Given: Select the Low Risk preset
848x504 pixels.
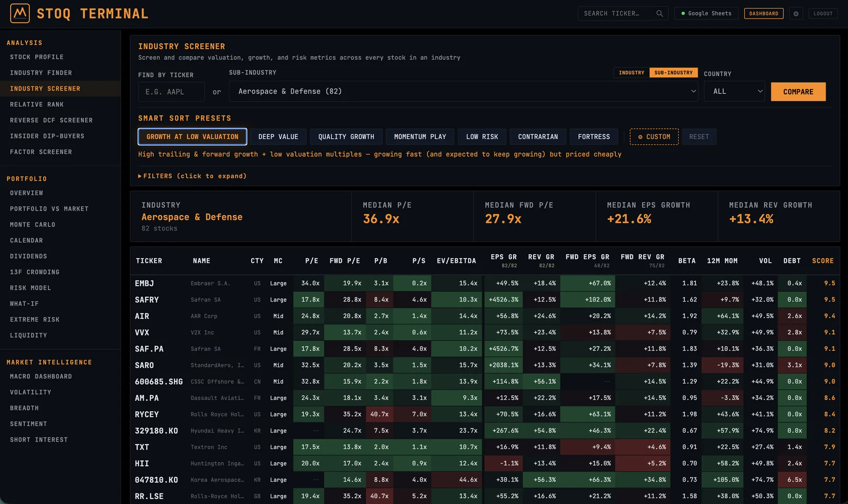Looking at the screenshot, I should click(x=482, y=137).
